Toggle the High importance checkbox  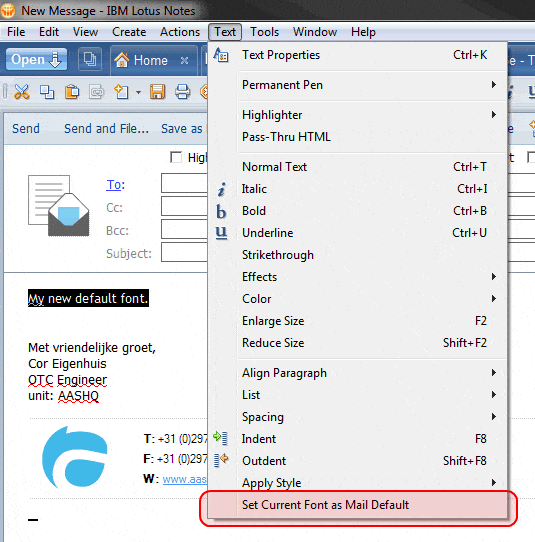click(176, 157)
